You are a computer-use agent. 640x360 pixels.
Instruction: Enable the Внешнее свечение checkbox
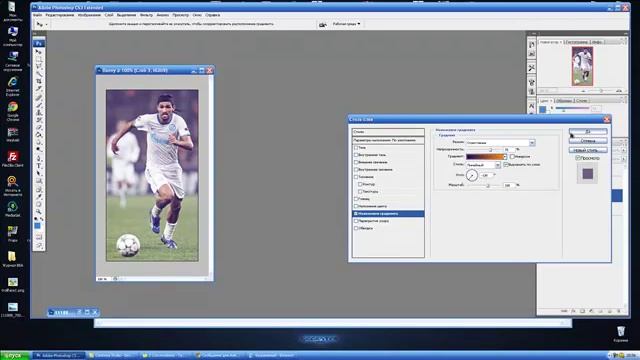pyautogui.click(x=356, y=162)
